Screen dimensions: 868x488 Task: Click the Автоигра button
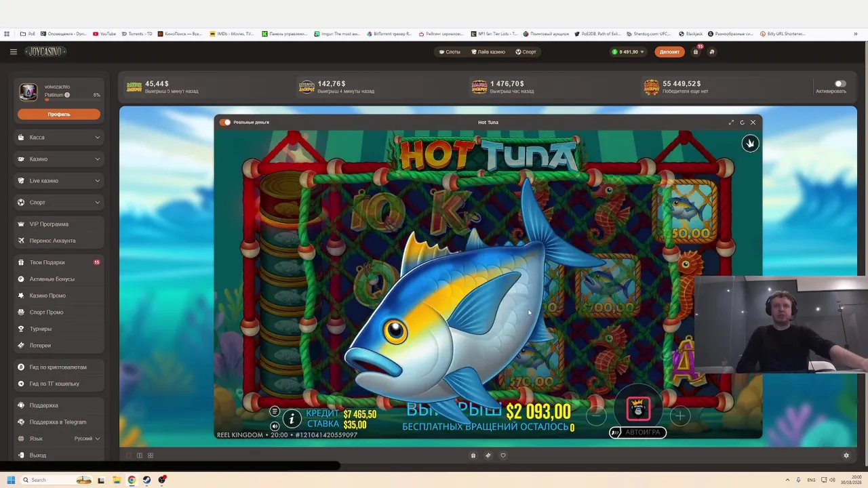coord(637,432)
